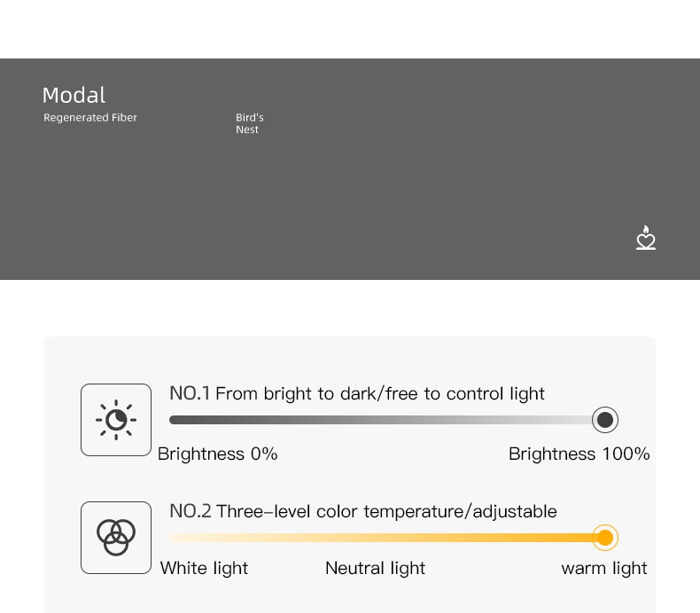Click the pale left end of color temperature track
The image size is (700, 613).
click(x=176, y=538)
